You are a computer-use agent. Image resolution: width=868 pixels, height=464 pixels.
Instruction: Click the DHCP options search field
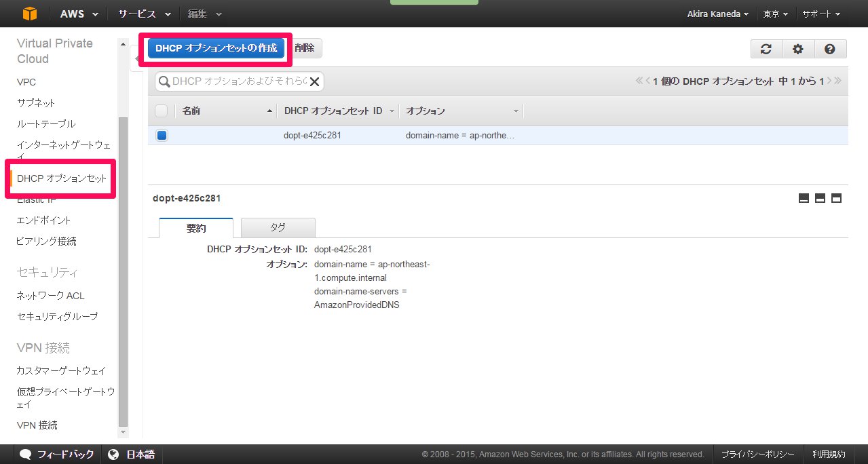point(238,81)
